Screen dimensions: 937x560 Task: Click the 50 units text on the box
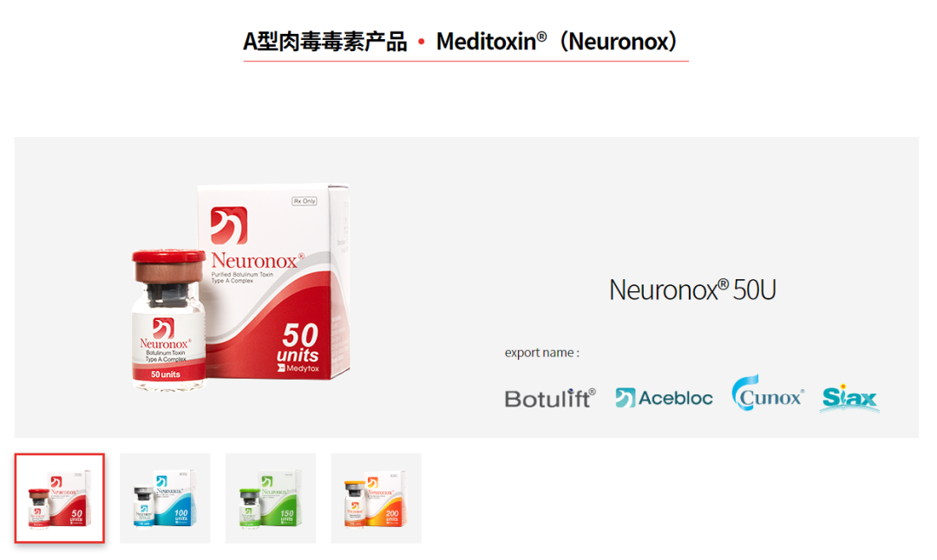[x=299, y=342]
